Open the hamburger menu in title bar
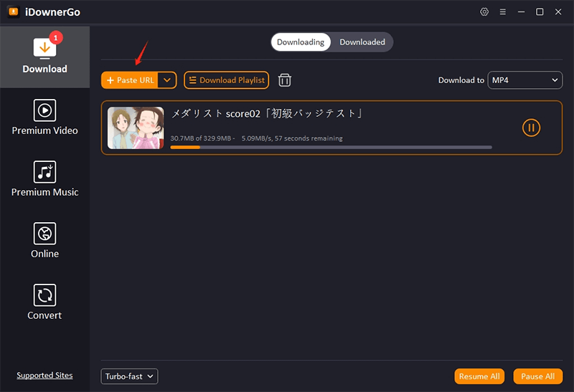This screenshot has width=574, height=392. coord(503,11)
